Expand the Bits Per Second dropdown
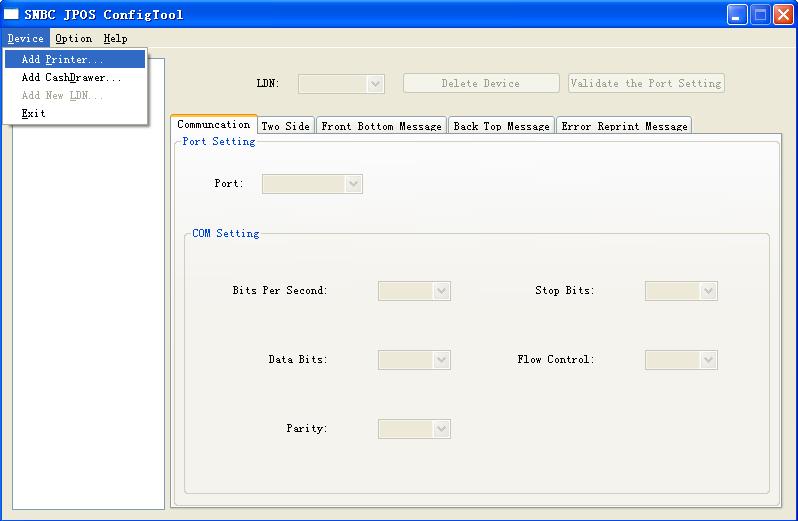This screenshot has width=798, height=521. click(441, 291)
